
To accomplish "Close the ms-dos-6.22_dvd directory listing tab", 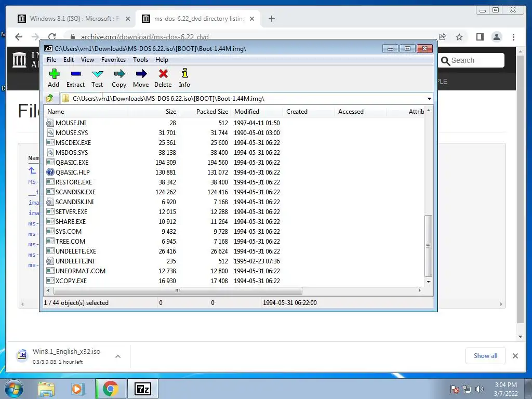I will coord(252,19).
